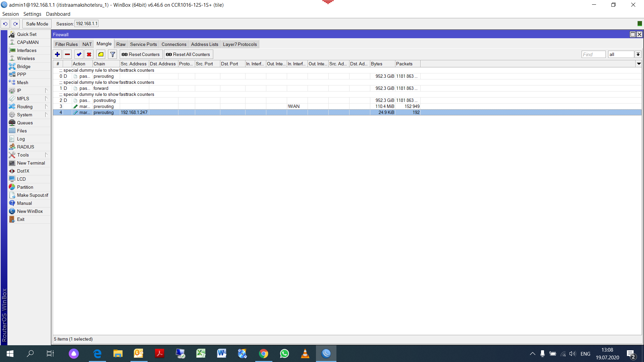
Task: Open Log in the sidebar
Action: pos(29,139)
